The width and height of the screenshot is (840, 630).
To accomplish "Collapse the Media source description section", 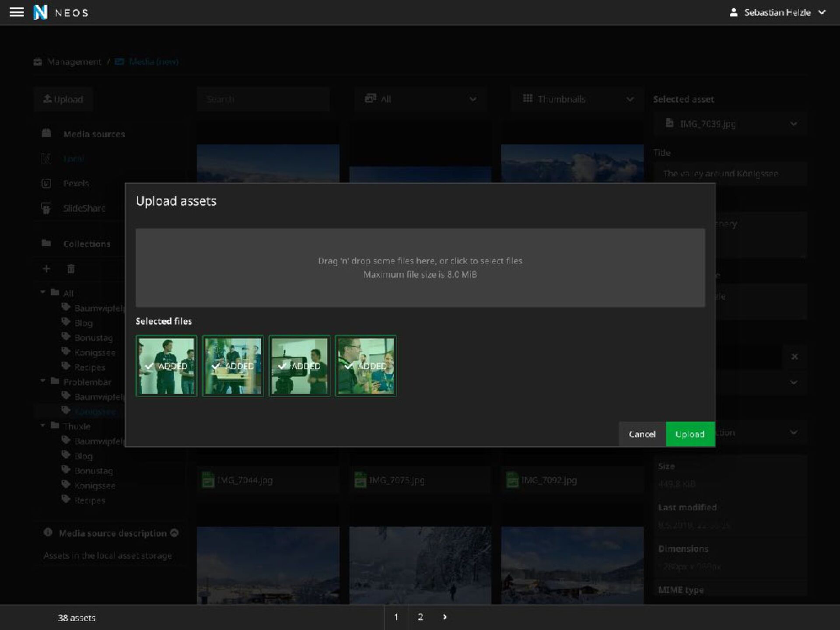I will point(174,532).
